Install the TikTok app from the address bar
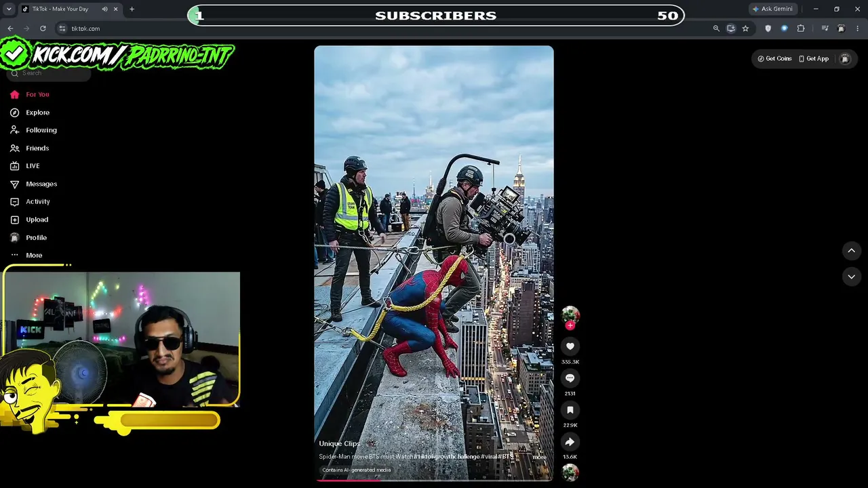The height and width of the screenshot is (488, 868). pyautogui.click(x=731, y=28)
